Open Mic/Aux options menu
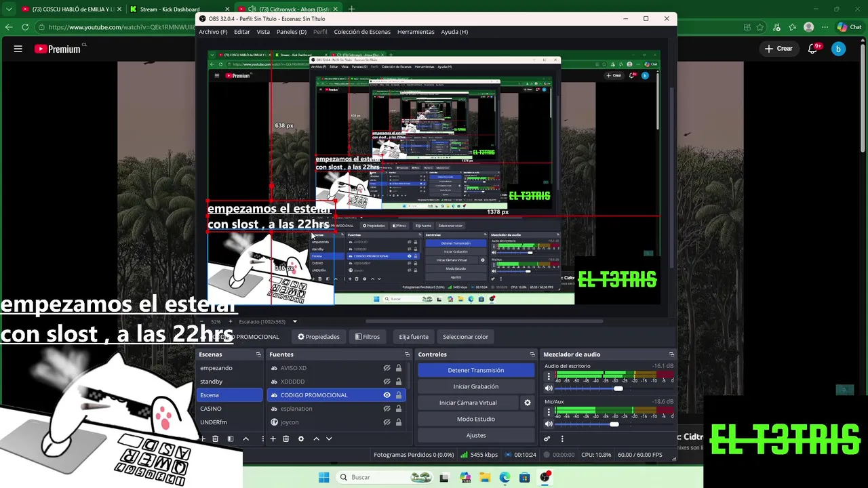Image resolution: width=868 pixels, height=488 pixels. pyautogui.click(x=549, y=412)
